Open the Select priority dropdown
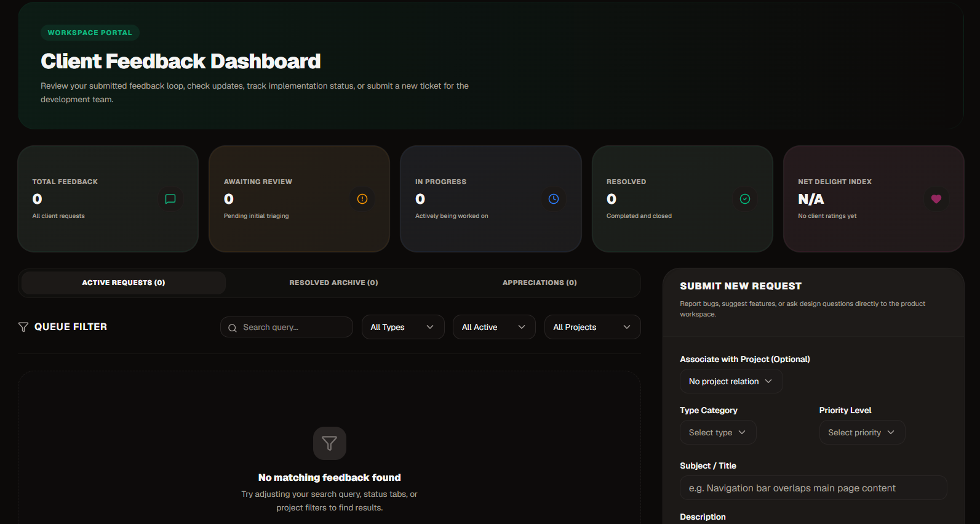This screenshot has height=524, width=980. (862, 432)
